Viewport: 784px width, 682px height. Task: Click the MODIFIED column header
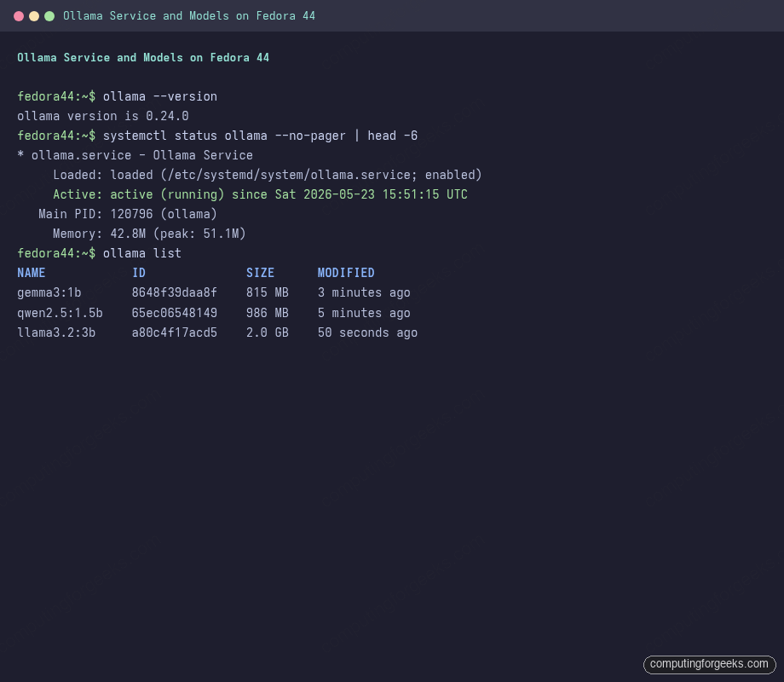346,273
